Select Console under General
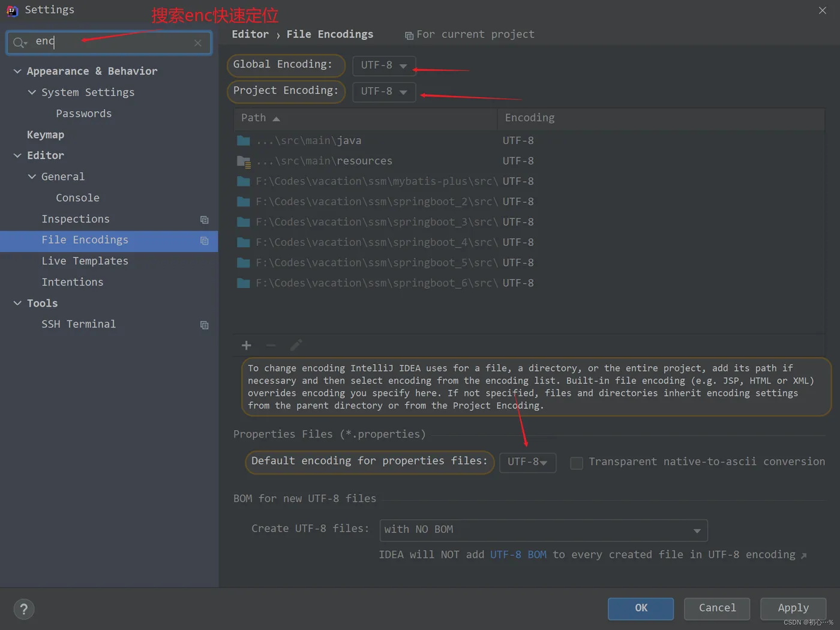 (x=78, y=198)
